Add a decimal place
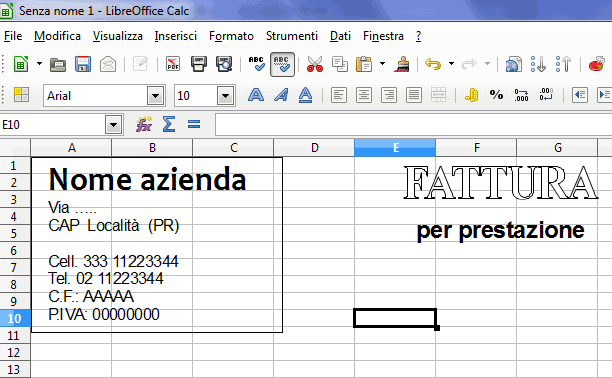Viewport: 612px width, 378px height. tap(521, 95)
